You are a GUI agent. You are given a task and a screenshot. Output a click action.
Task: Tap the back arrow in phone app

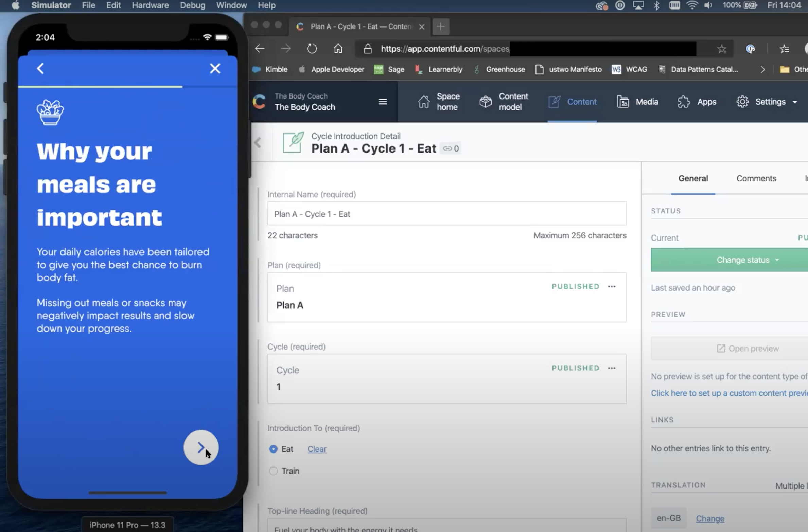pos(40,68)
